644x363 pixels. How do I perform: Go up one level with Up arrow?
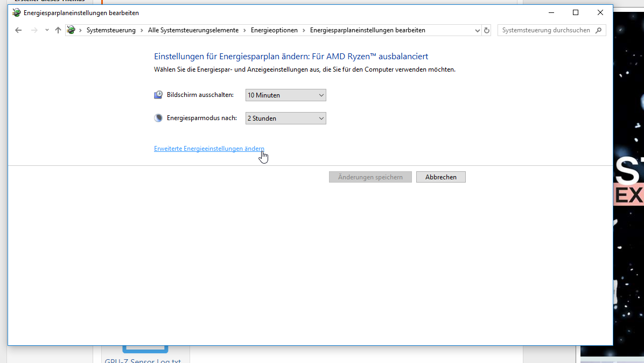point(58,30)
